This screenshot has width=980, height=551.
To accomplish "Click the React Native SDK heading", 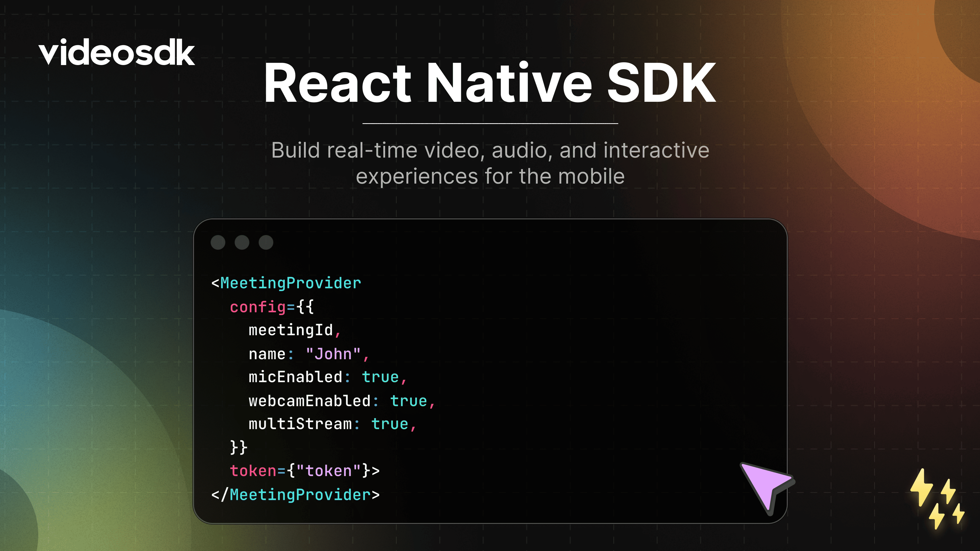I will 490,83.
